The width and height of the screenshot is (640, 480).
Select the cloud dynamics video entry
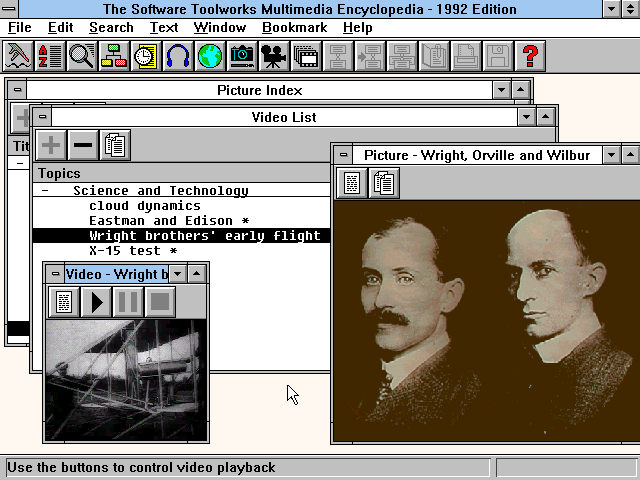click(x=145, y=206)
